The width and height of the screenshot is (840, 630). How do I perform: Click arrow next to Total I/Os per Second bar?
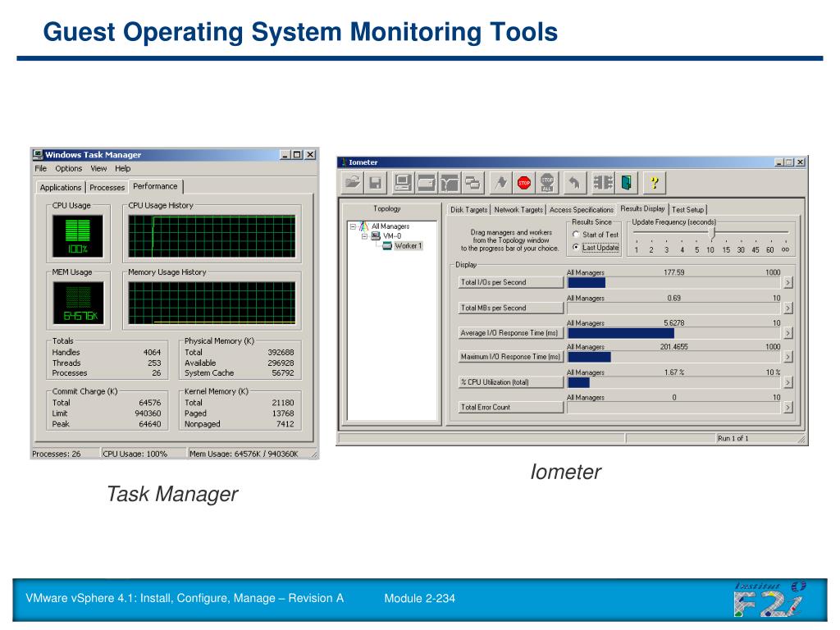(788, 282)
